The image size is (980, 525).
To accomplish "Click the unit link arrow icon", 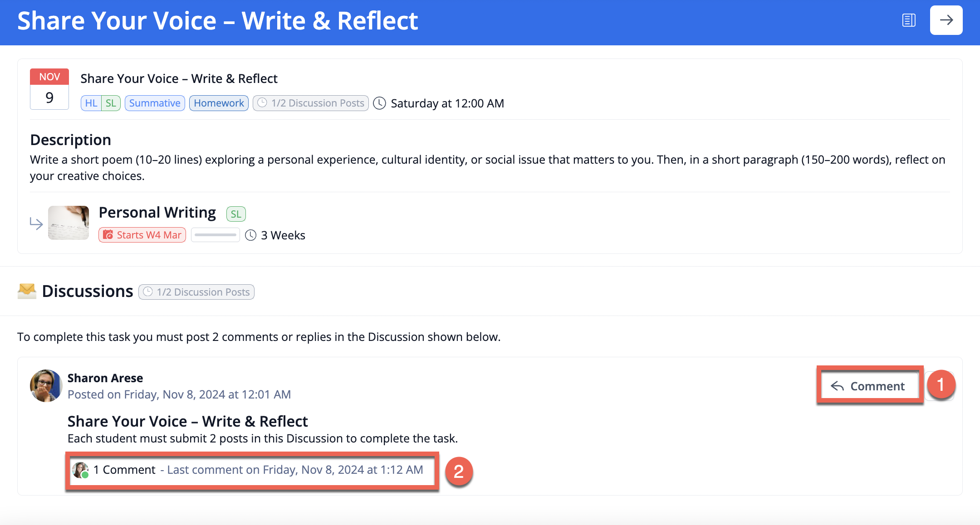I will 36,223.
